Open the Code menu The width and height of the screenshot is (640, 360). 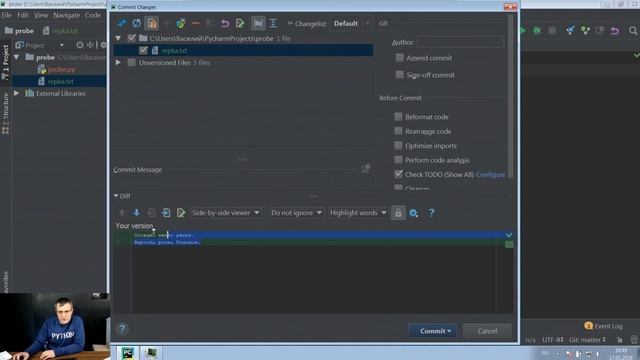pyautogui.click(x=93, y=15)
